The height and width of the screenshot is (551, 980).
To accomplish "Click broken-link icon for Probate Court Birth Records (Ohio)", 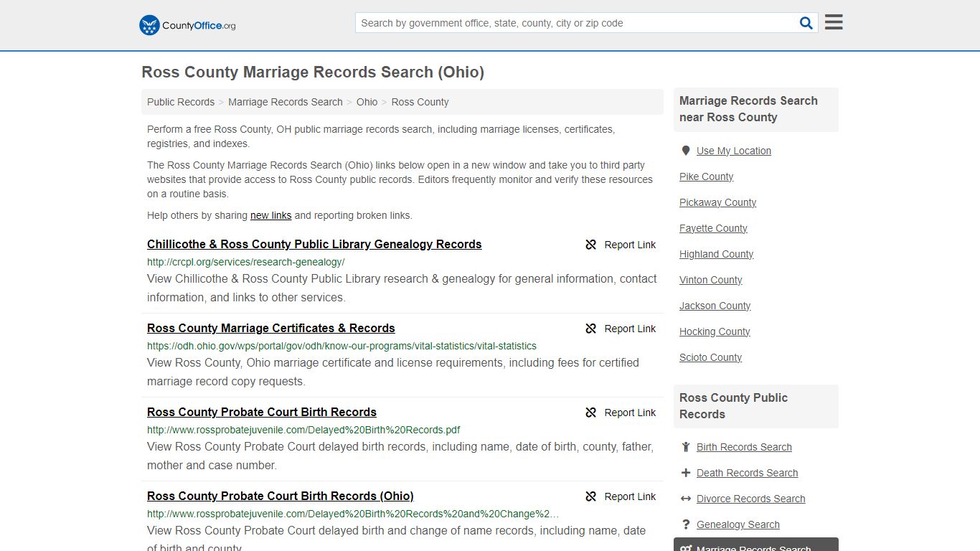I will 590,496.
